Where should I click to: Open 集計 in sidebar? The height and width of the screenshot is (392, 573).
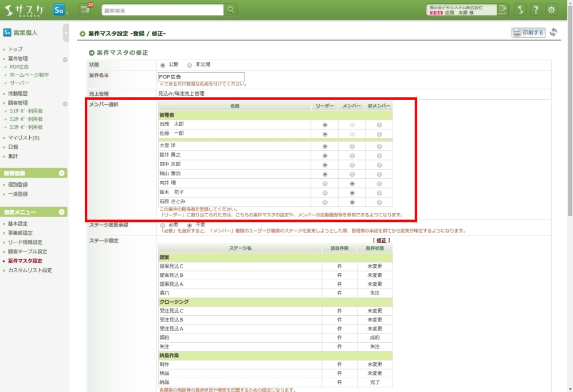coord(13,156)
